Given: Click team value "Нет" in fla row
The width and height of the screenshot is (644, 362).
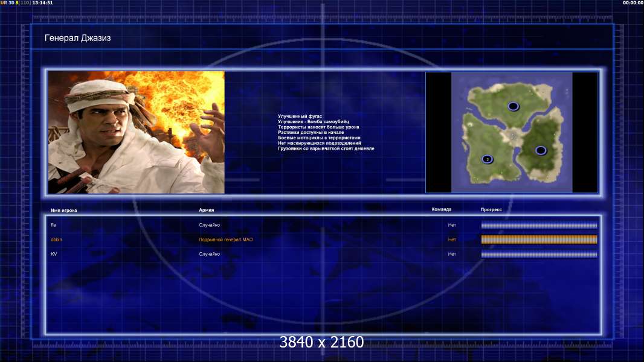Looking at the screenshot, I should coord(452,225).
